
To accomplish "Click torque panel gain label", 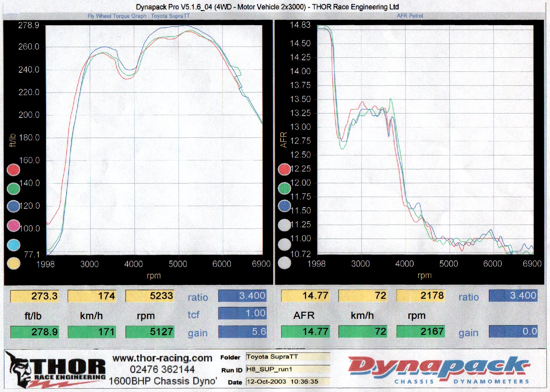I will click(x=198, y=333).
